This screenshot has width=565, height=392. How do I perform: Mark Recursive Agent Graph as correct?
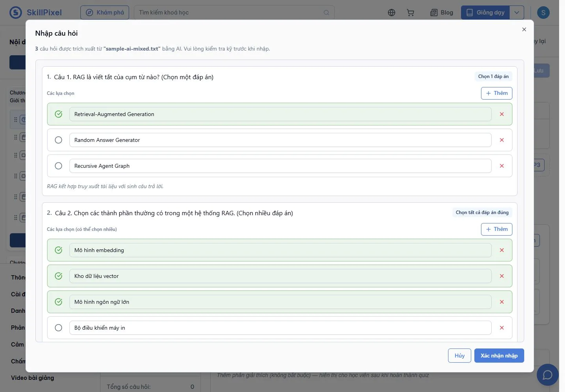tap(58, 166)
